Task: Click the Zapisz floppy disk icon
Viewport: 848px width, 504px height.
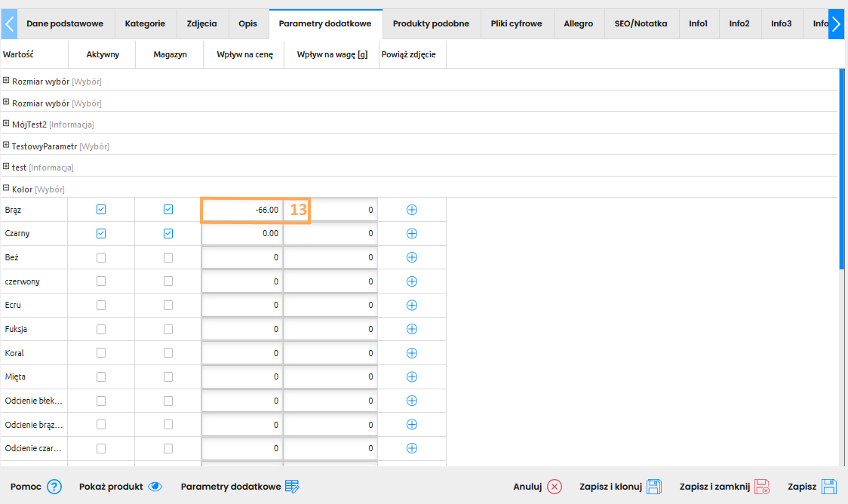Action: [x=829, y=487]
